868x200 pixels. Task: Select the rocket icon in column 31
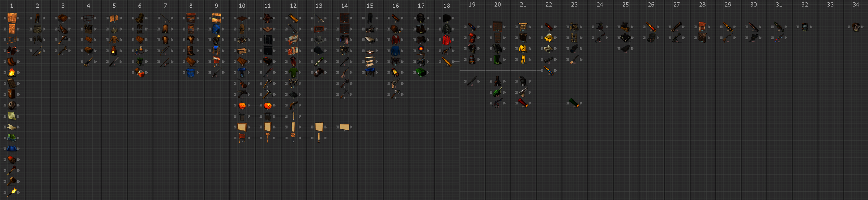(x=779, y=27)
